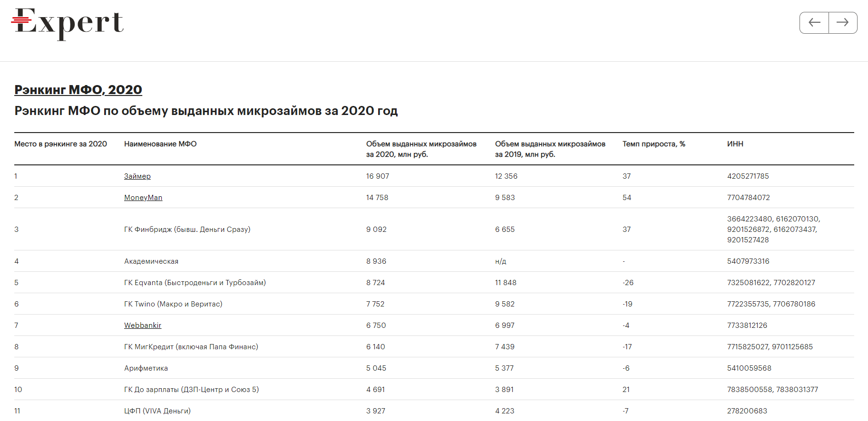Click the page subtitle heading text
This screenshot has width=868, height=421.
206,111
